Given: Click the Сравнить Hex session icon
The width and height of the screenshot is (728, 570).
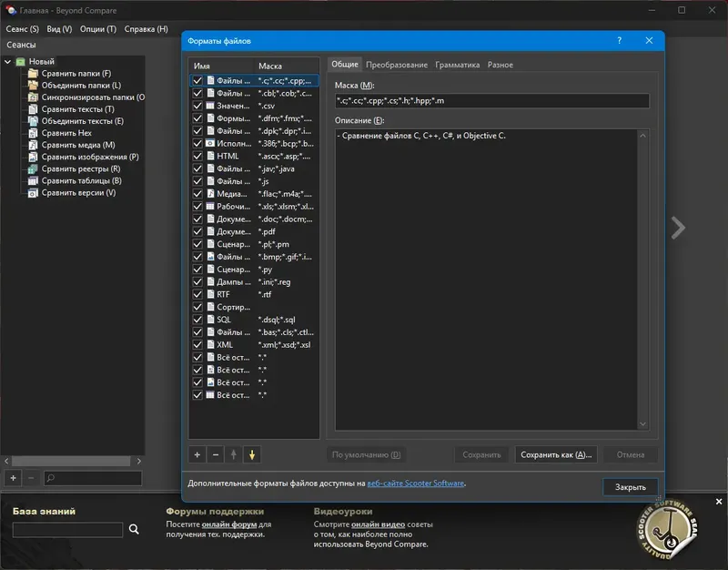Looking at the screenshot, I should tap(33, 133).
